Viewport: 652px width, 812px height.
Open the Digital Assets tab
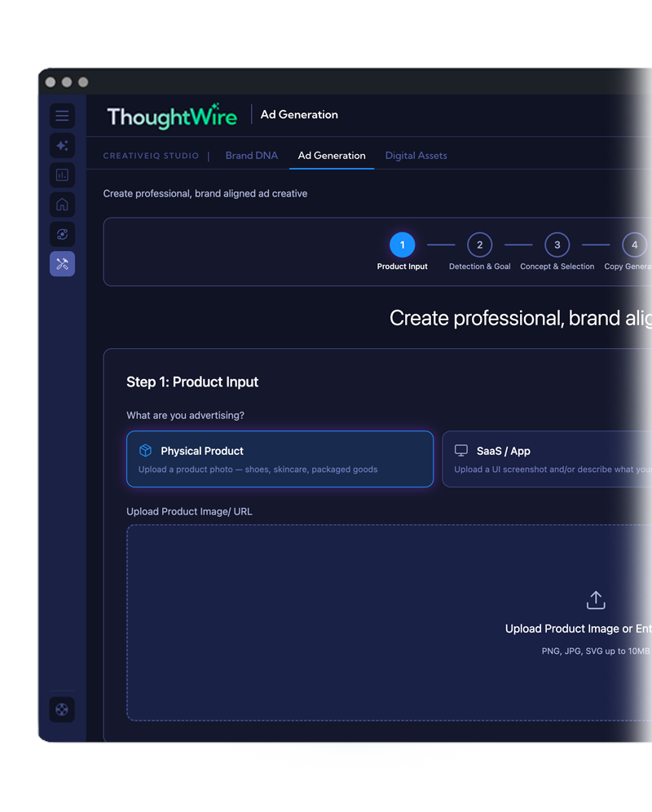(x=416, y=156)
